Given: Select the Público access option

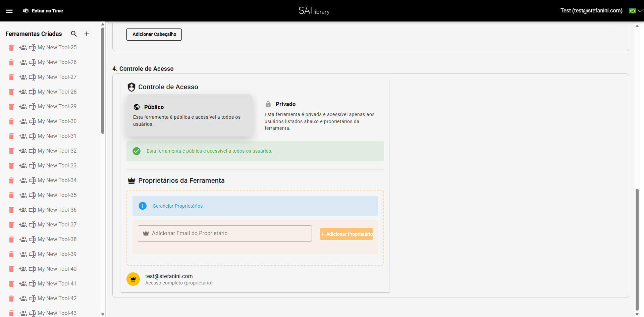Looking at the screenshot, I should coord(189,115).
